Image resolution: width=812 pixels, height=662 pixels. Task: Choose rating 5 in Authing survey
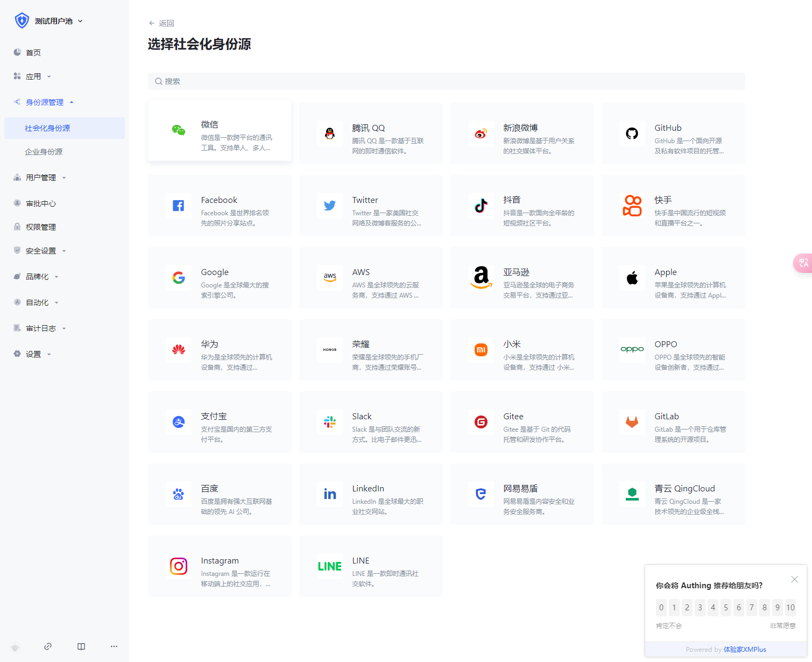coord(726,608)
